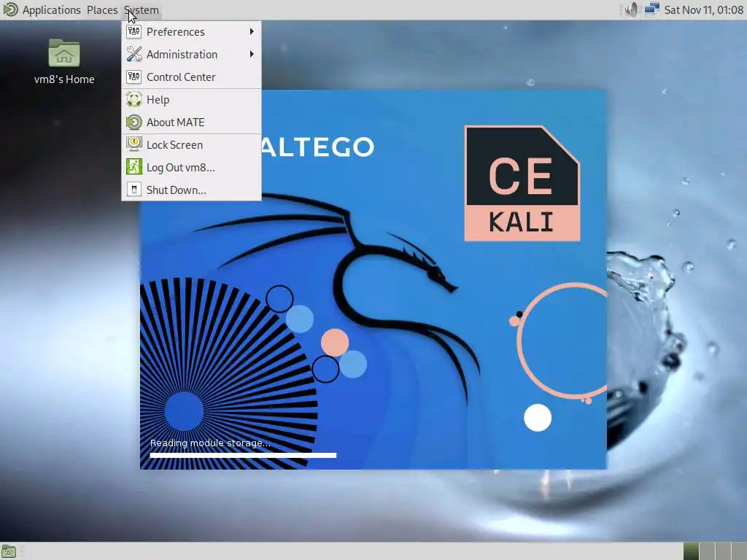
Task: Open Help from the System menu
Action: coord(192,99)
